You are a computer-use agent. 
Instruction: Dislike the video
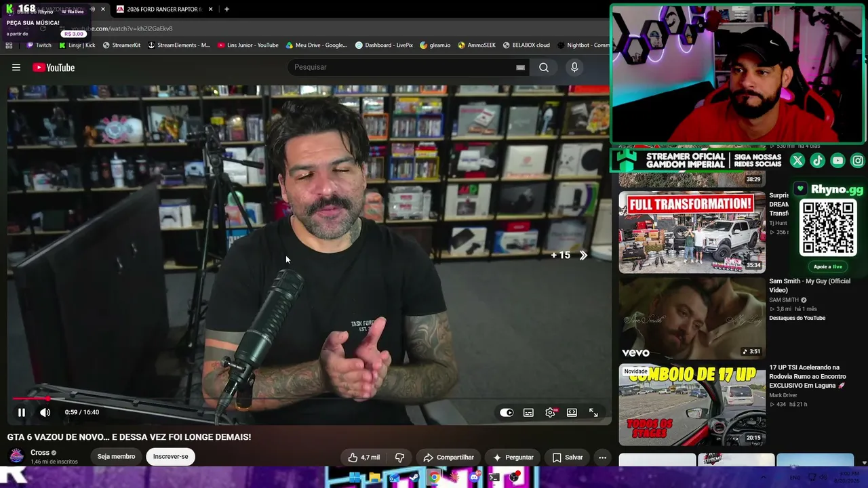click(400, 457)
